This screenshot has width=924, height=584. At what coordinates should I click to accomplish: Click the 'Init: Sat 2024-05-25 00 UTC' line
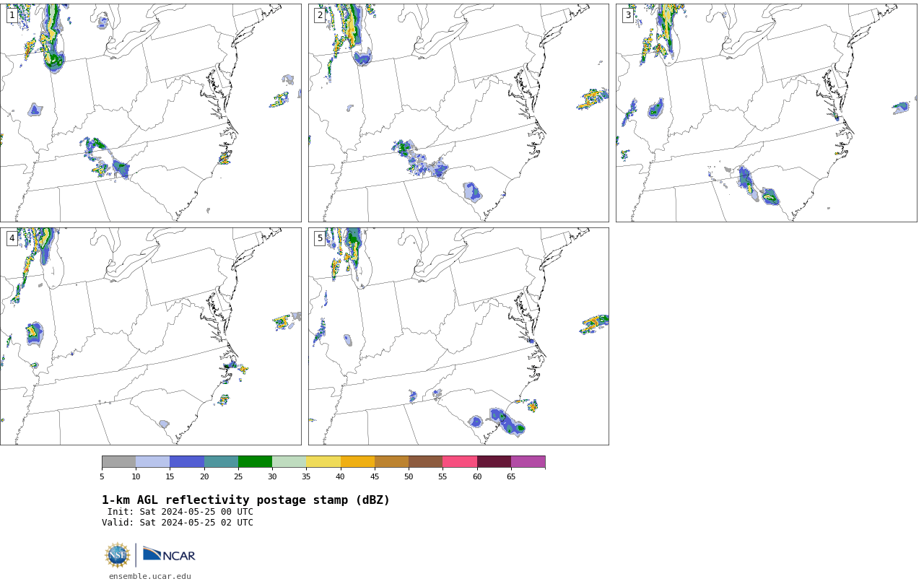(180, 512)
